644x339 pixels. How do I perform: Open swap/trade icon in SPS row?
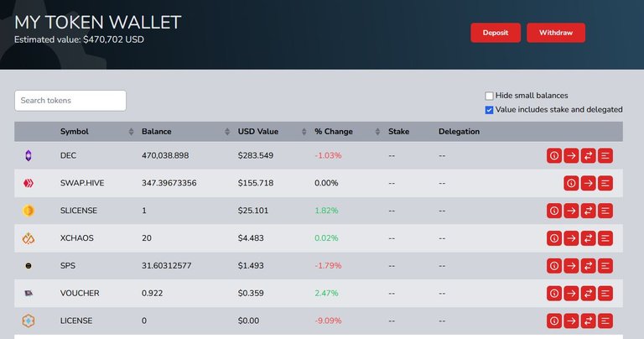(588, 266)
